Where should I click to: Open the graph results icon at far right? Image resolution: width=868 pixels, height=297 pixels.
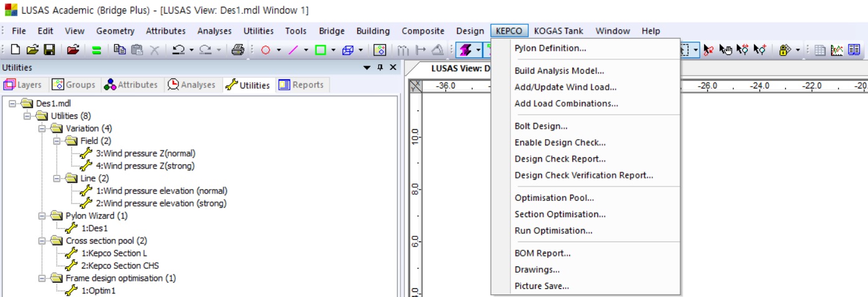[837, 50]
